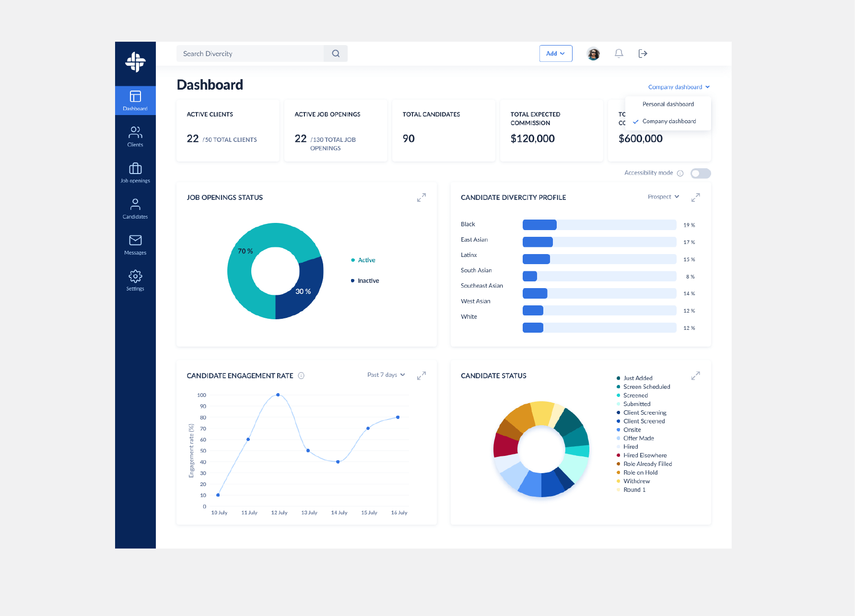Click the logout icon
Viewport: 855px width, 616px height.
pos(643,54)
